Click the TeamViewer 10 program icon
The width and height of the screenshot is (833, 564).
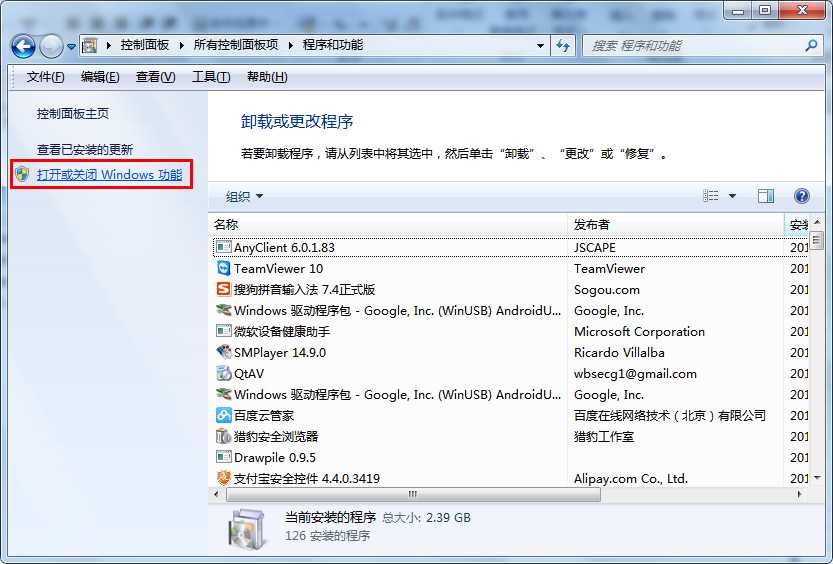pyautogui.click(x=224, y=268)
